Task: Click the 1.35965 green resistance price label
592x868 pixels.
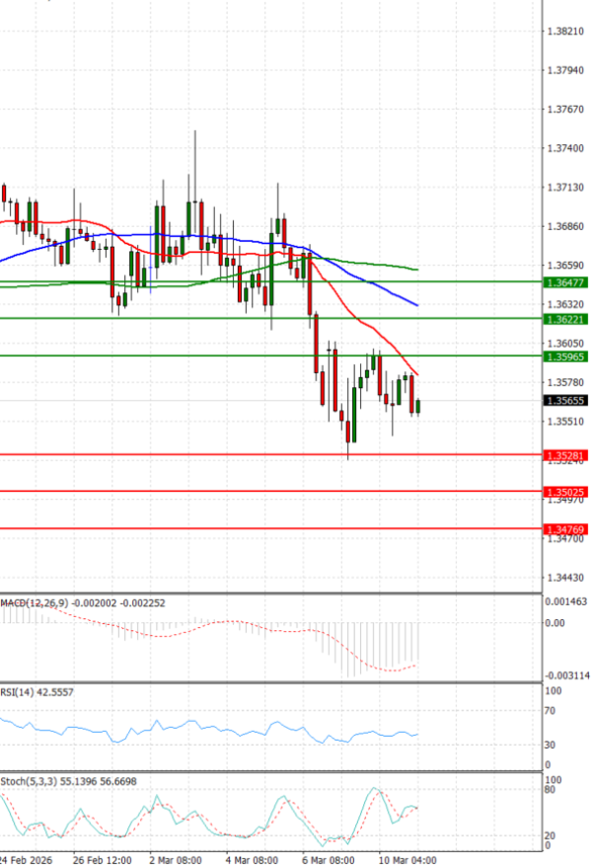Action: point(565,355)
